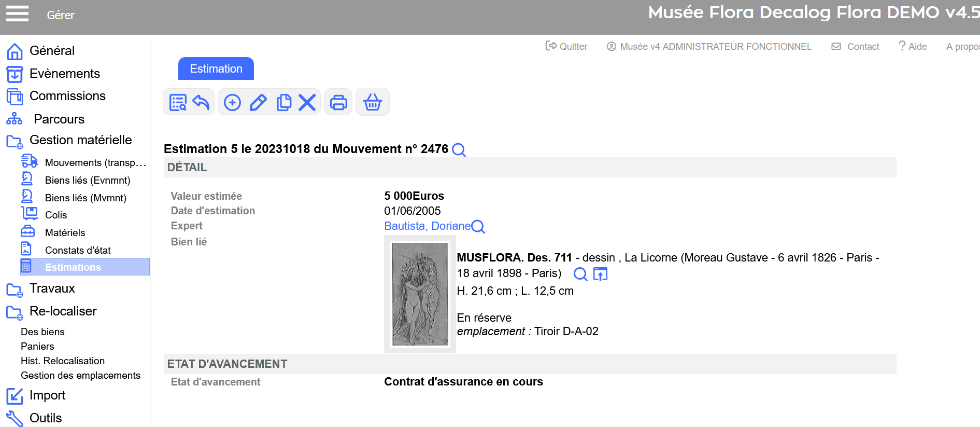Open the hamburger menu
This screenshot has width=980, height=427.
point(17,13)
